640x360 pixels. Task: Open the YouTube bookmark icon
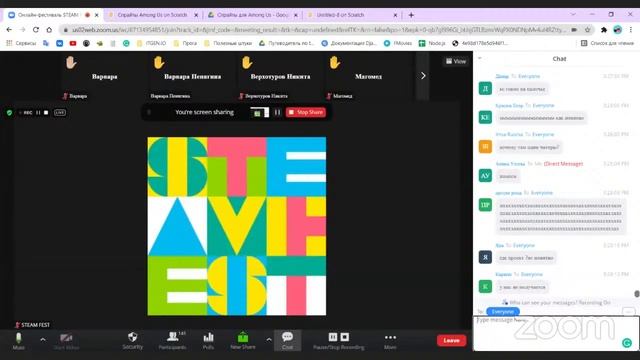coord(73,43)
